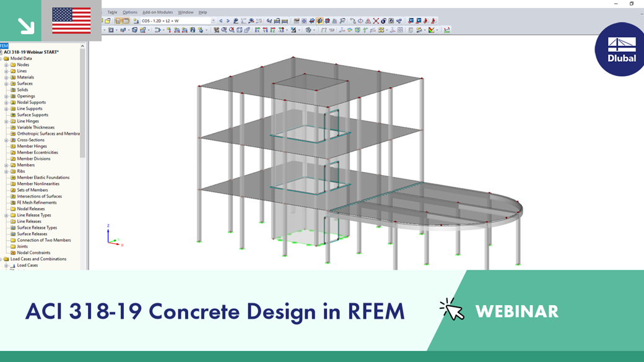644x362 pixels.
Task: Expand the Materials tree node
Action: (x=6, y=77)
